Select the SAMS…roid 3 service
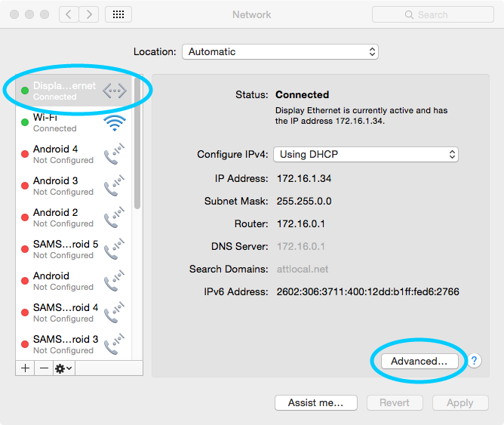Image resolution: width=504 pixels, height=425 pixels. [x=74, y=344]
